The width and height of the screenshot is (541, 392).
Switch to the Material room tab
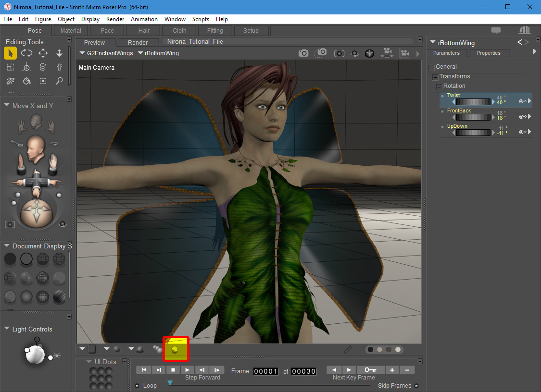[71, 31]
